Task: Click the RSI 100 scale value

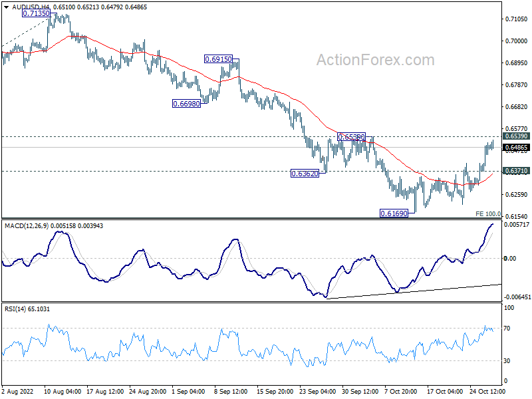Action: coord(509,308)
